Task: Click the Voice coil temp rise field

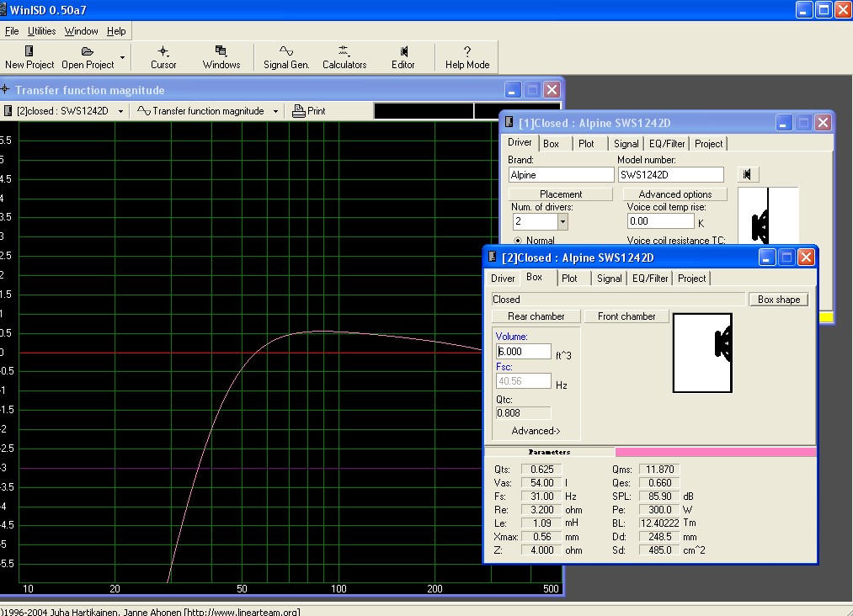Action: coord(661,220)
